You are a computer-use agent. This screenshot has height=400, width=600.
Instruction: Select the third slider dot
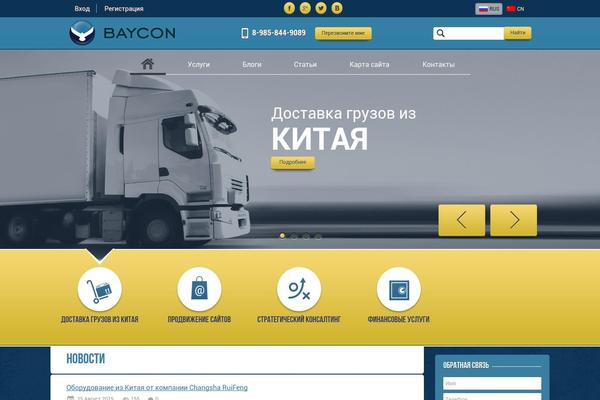tap(306, 236)
